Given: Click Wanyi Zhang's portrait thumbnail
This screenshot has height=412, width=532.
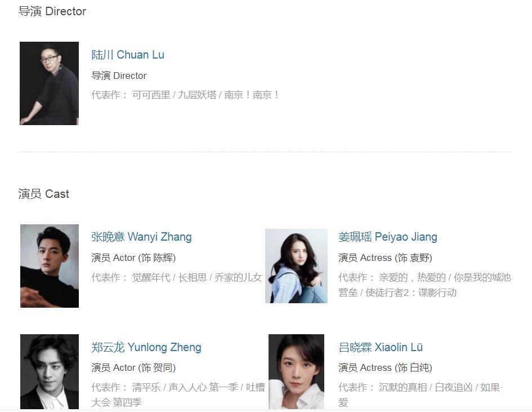Looking at the screenshot, I should click(50, 266).
